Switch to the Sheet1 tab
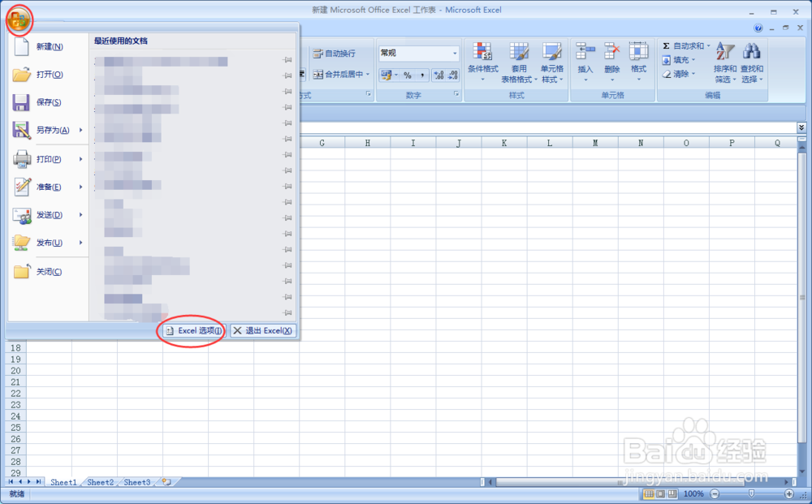Image resolution: width=812 pixels, height=504 pixels. 63,482
